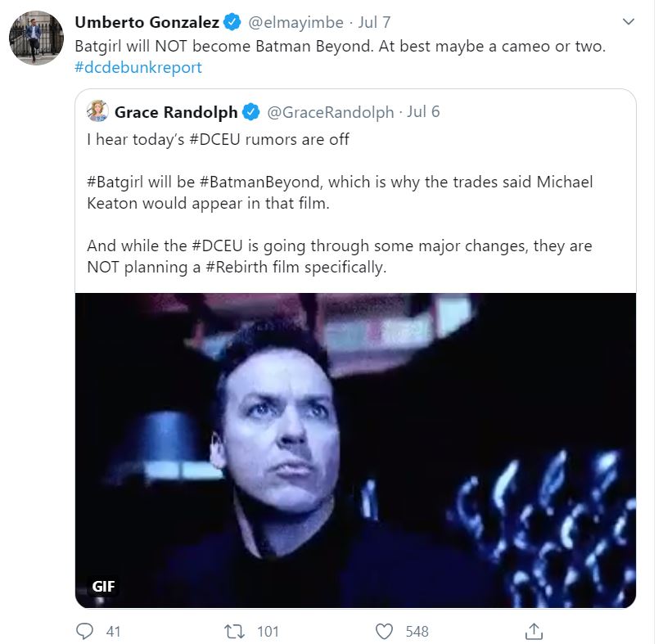Click Grace Randolph's verified badge
663x644 pixels.
(251, 112)
